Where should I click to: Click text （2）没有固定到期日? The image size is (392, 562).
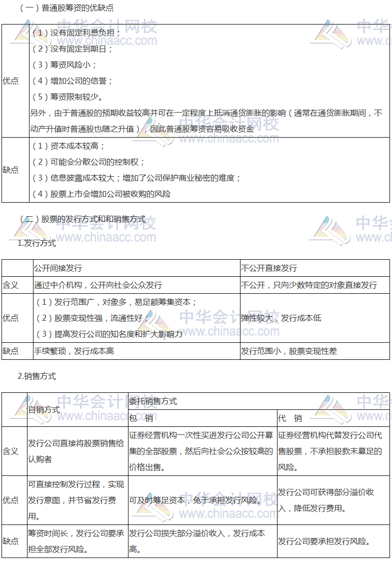coord(72,49)
